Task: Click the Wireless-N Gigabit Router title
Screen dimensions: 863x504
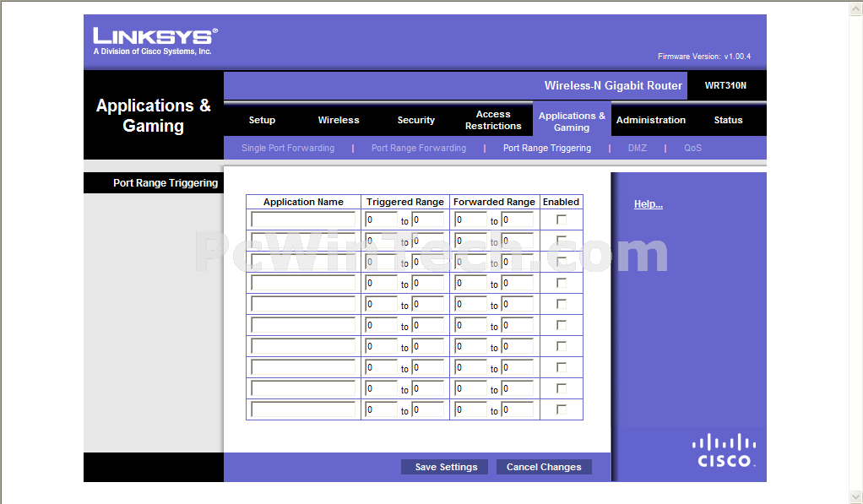Action: pos(613,85)
